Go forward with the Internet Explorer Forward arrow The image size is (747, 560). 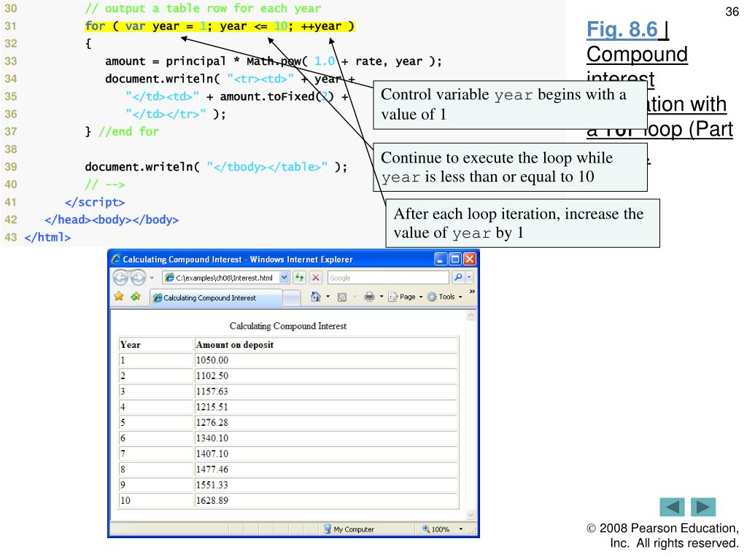coord(138,277)
